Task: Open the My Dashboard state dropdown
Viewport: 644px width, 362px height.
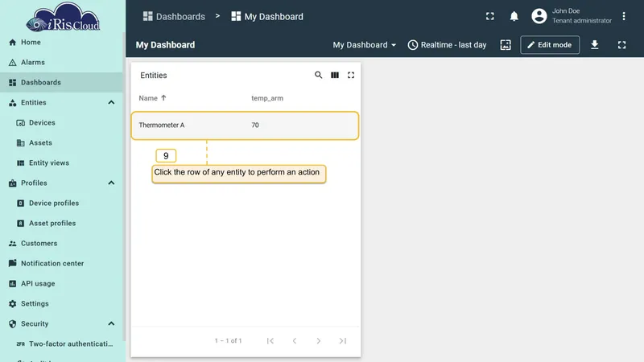Action: coord(365,45)
